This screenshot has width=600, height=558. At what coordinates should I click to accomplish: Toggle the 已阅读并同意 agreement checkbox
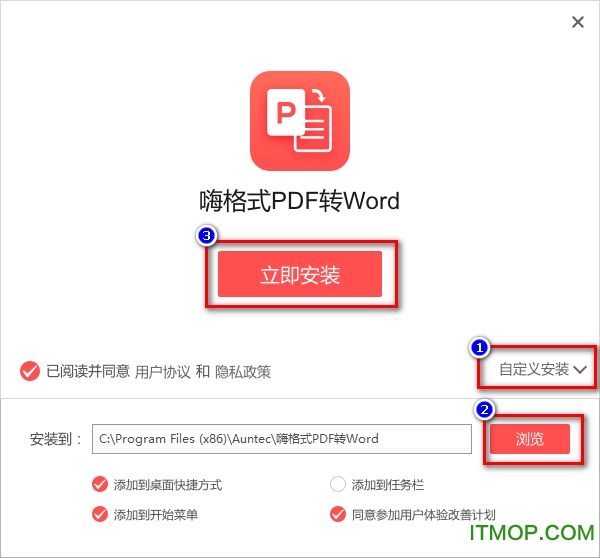pos(30,371)
